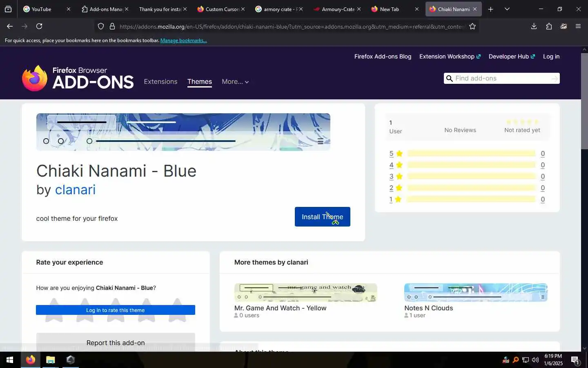Open Developer Hub link
The image size is (588, 368).
point(512,56)
